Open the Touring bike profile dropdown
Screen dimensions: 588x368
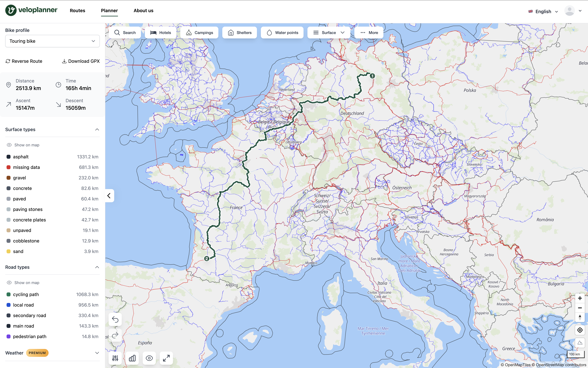coord(52,41)
